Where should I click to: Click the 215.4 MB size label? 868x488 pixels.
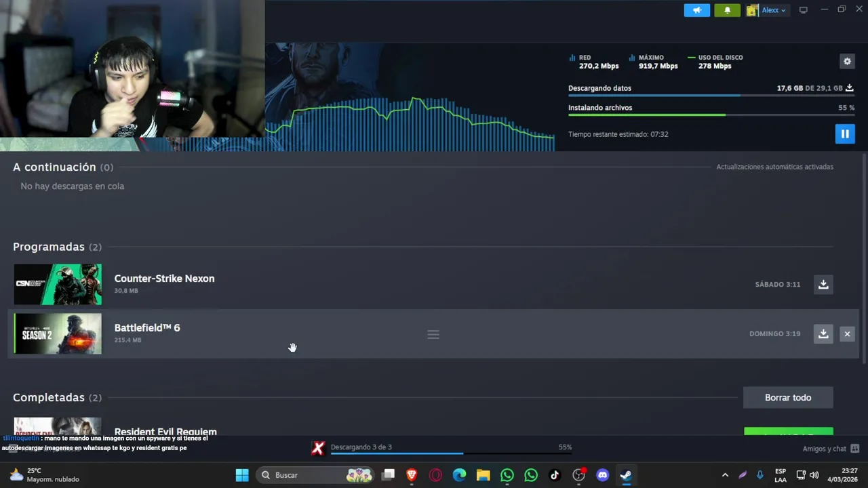[127, 340]
